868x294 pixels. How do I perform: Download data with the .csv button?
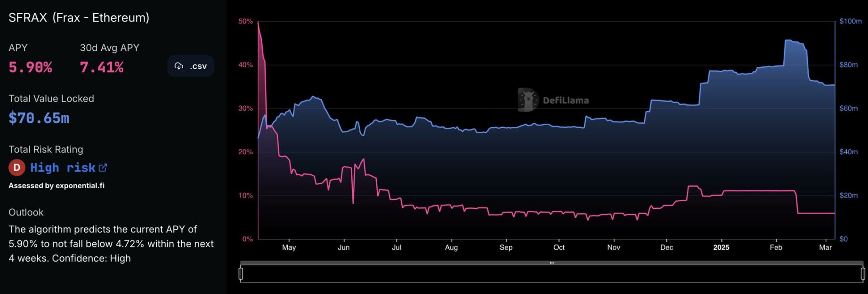(191, 66)
